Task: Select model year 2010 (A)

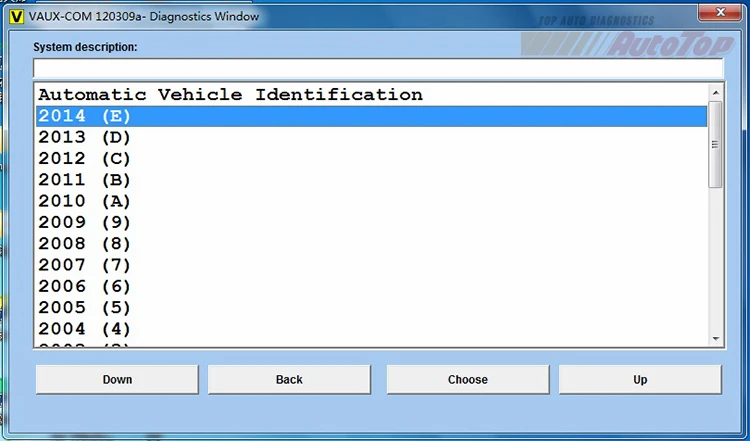Action: 371,201
